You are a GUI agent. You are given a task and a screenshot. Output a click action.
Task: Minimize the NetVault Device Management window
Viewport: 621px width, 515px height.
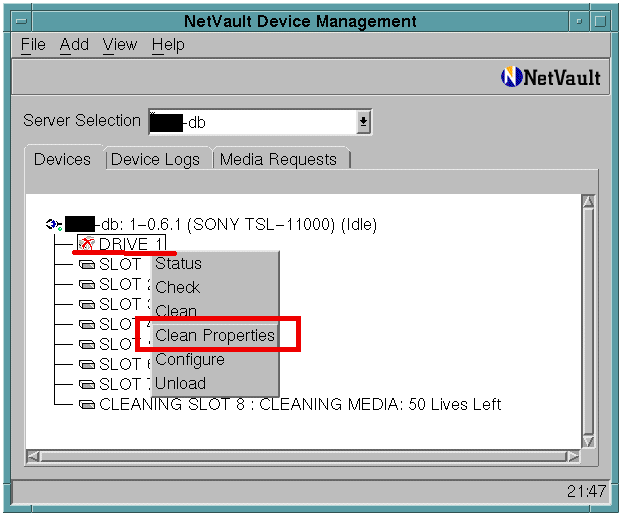(x=579, y=21)
